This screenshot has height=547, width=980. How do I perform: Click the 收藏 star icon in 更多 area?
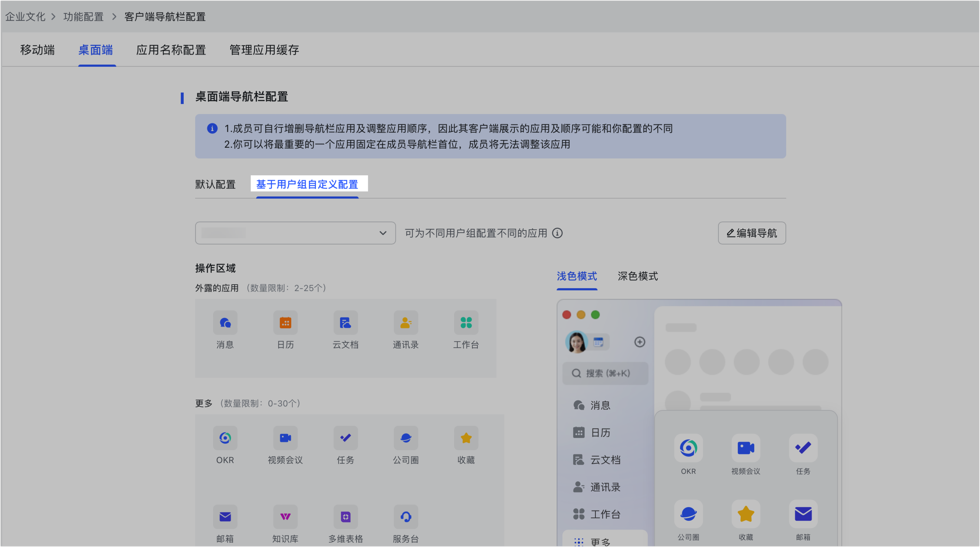click(466, 438)
